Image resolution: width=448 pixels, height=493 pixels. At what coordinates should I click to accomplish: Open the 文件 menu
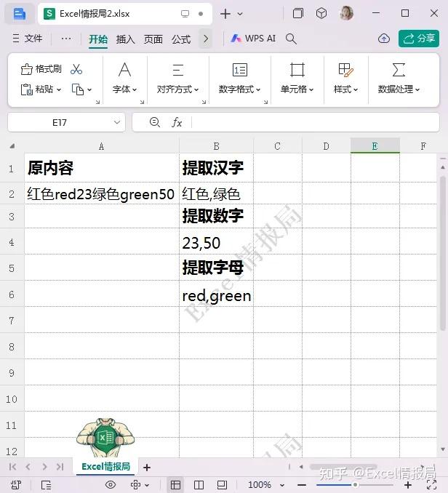point(28,39)
